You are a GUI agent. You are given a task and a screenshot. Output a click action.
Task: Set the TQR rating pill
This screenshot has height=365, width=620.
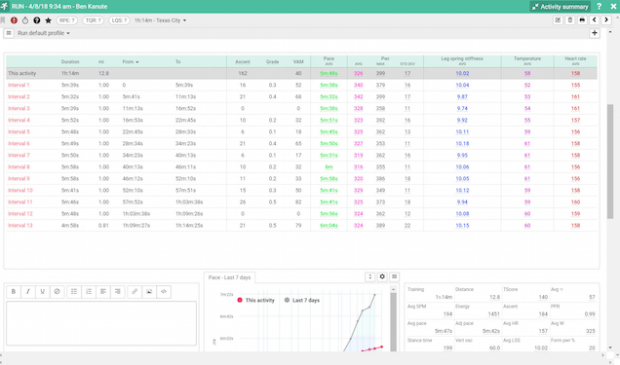(93, 20)
